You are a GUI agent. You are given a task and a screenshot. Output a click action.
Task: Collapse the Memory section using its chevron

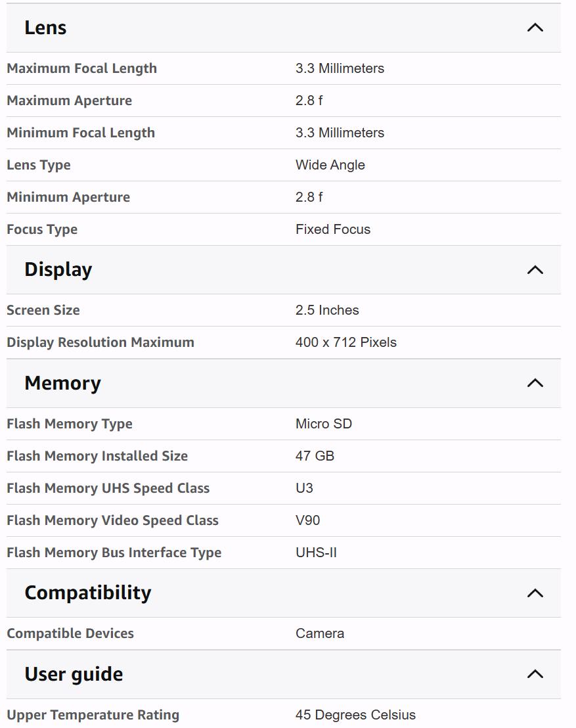tap(535, 383)
